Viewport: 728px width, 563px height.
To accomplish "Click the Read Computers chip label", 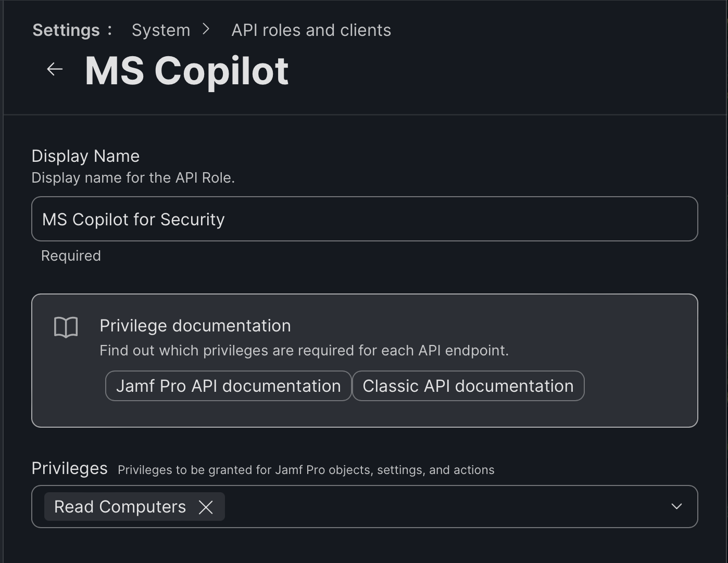I will click(119, 506).
